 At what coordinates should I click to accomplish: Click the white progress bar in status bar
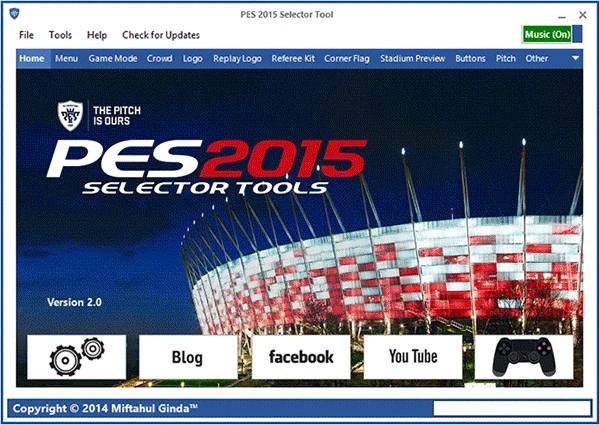(x=512, y=409)
